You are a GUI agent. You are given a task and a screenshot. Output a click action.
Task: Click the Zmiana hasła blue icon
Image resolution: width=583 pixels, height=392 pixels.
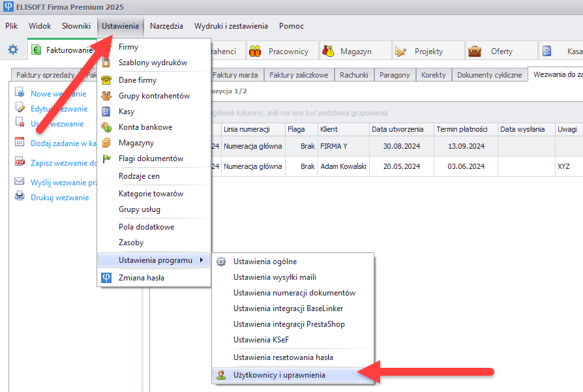coord(106,278)
